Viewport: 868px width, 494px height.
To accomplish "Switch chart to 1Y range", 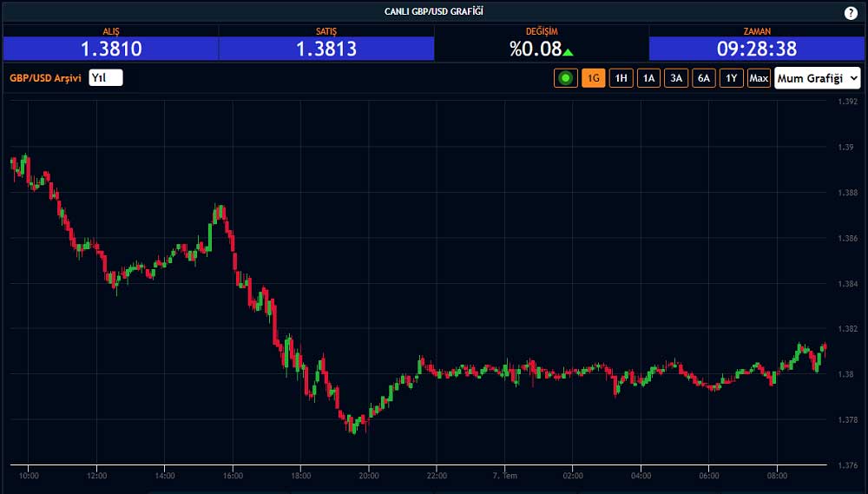I will coord(731,78).
